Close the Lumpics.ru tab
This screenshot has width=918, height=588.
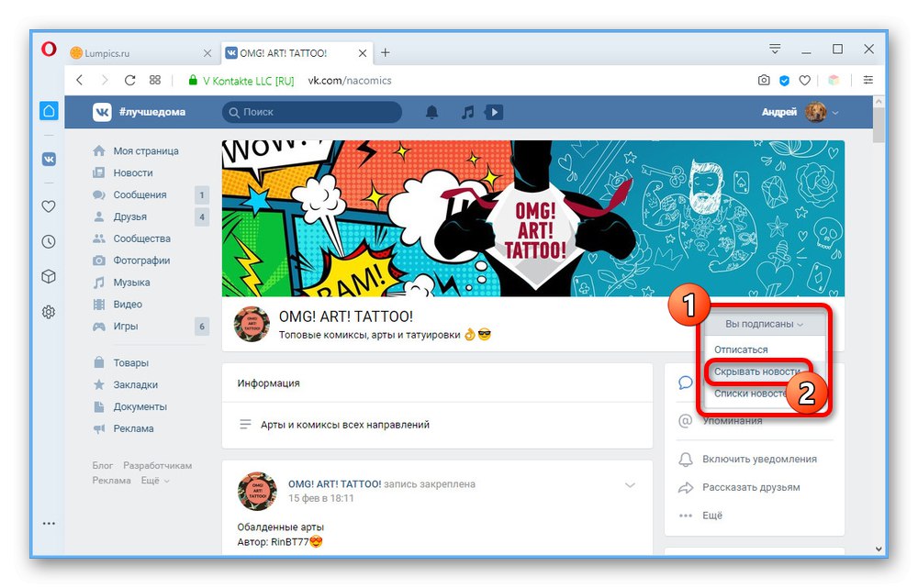(x=207, y=53)
